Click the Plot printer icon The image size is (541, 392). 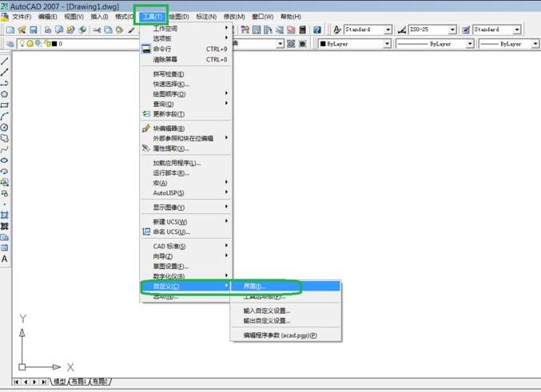pyautogui.click(x=48, y=30)
